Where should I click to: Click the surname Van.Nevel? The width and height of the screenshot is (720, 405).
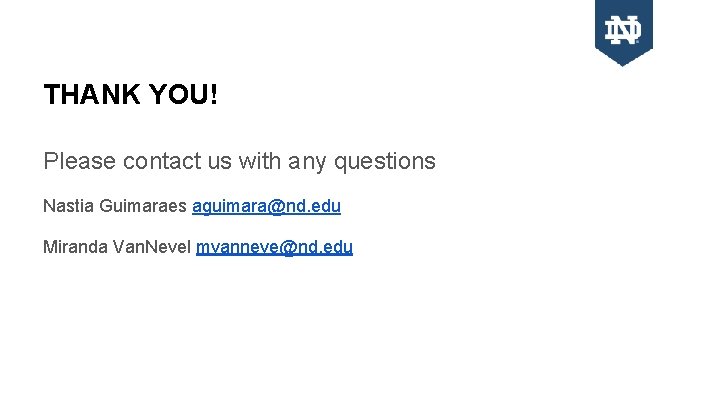tap(152, 247)
